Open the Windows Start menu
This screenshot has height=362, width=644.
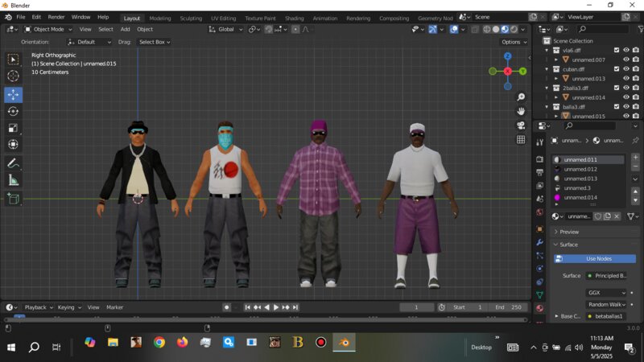pos(11,348)
